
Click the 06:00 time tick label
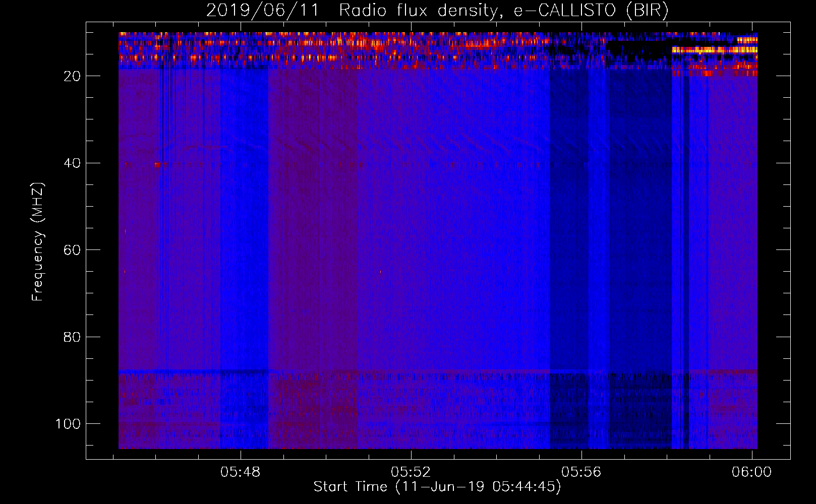[752, 472]
